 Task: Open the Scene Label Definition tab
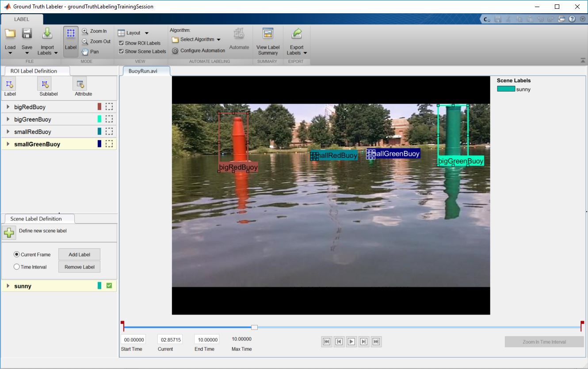point(36,219)
